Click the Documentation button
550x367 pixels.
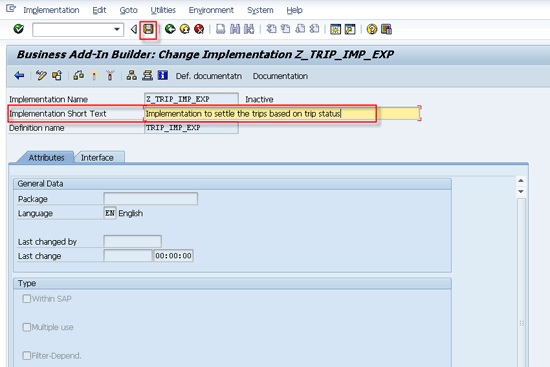coord(280,76)
